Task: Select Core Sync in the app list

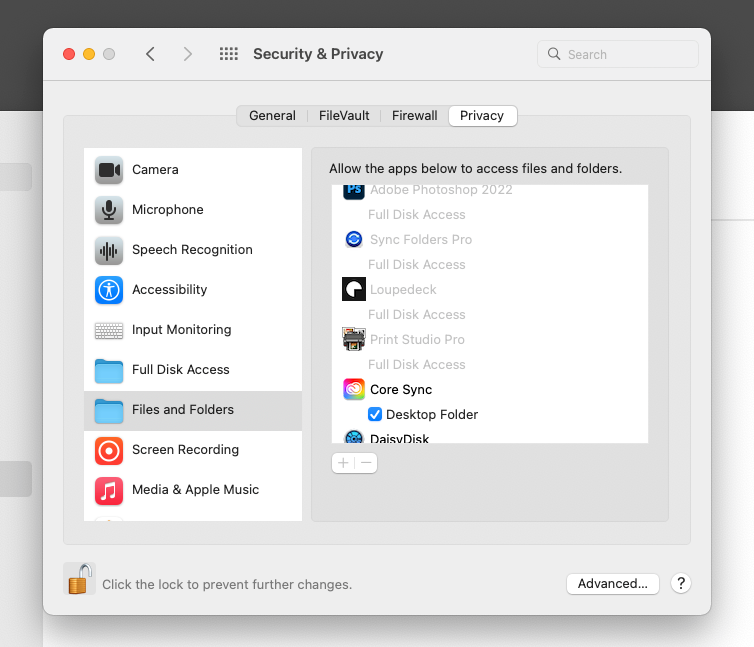Action: (x=400, y=389)
